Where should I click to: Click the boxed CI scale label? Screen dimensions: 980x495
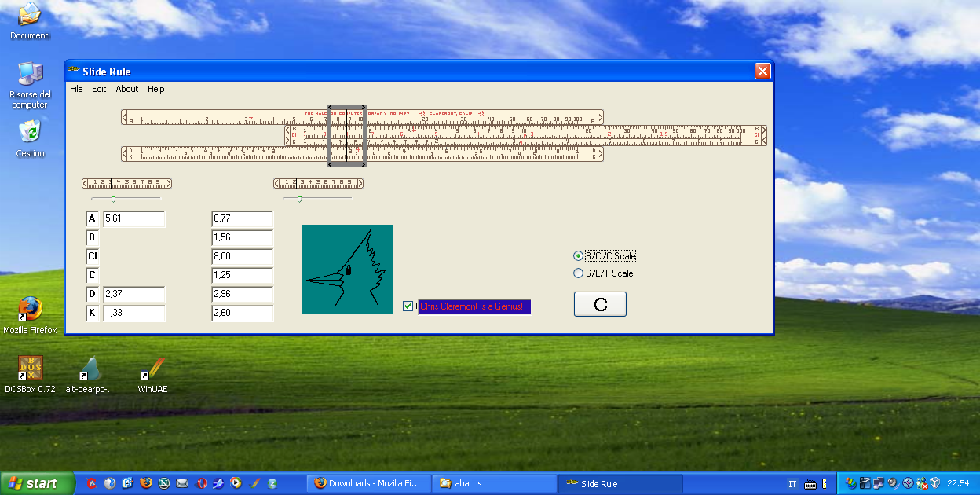point(92,256)
